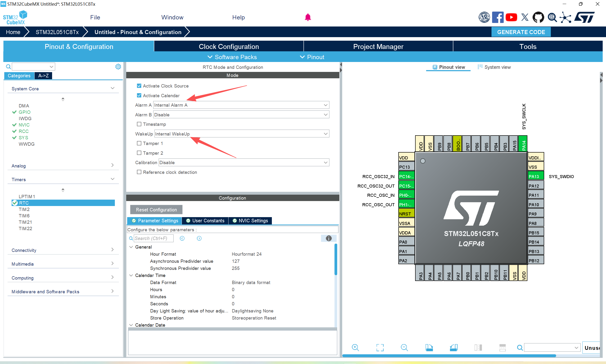This screenshot has height=364, width=606.
Task: Select TIM2 in the Timers list
Action: pyautogui.click(x=24, y=209)
